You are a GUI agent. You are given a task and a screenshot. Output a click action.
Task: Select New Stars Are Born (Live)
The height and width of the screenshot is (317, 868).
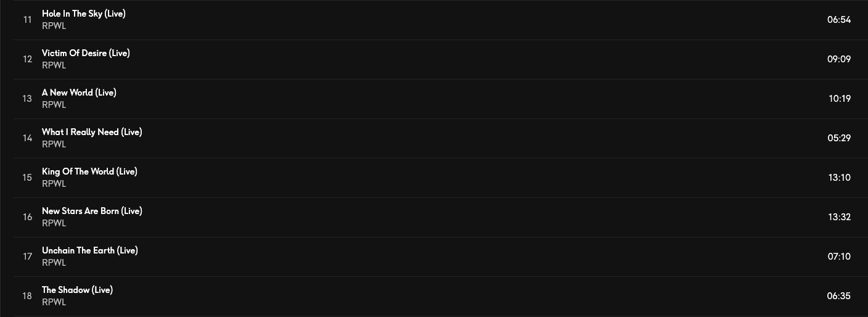(x=92, y=211)
